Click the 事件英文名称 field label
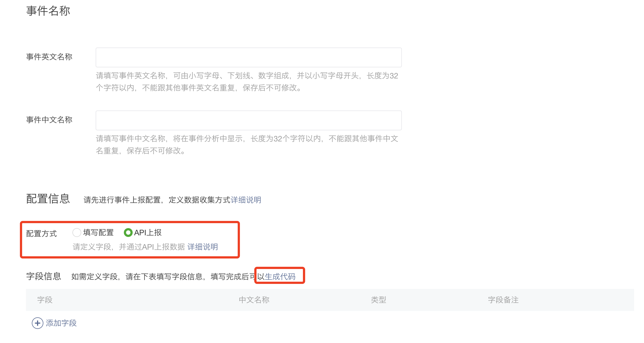The height and width of the screenshot is (343, 644). click(x=49, y=57)
